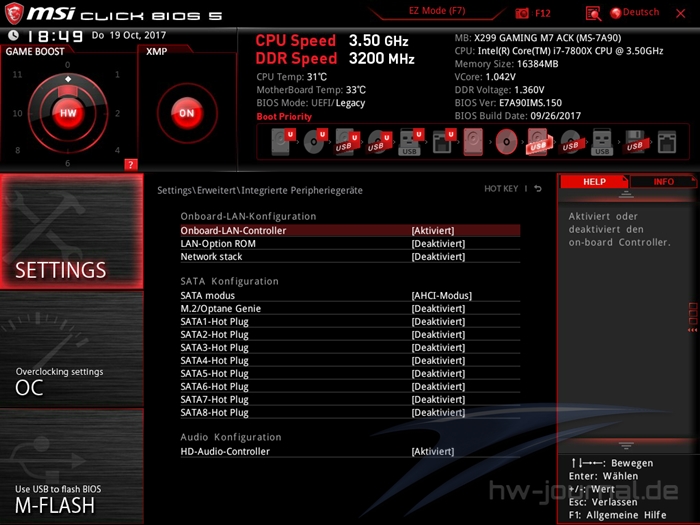Open the Network stack value list
Image resolution: width=700 pixels, height=525 pixels.
[x=438, y=256]
